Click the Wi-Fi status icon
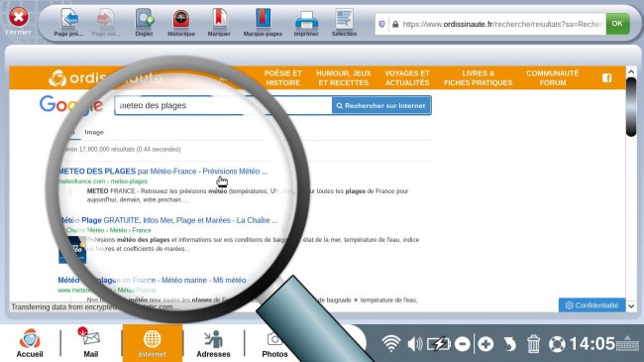This screenshot has height=362, width=644. (391, 343)
